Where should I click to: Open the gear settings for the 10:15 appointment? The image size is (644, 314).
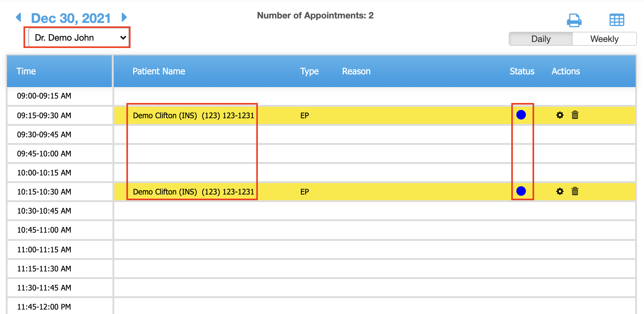[x=560, y=191]
